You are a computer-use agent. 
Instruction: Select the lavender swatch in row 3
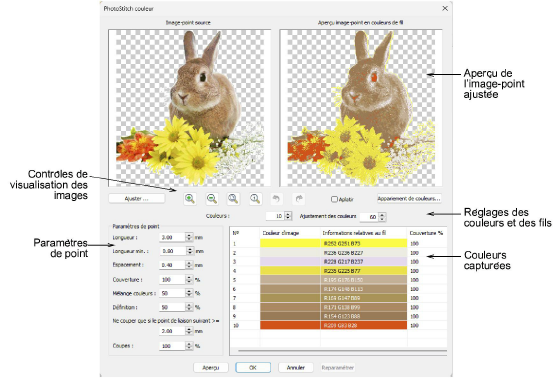[x=290, y=262]
